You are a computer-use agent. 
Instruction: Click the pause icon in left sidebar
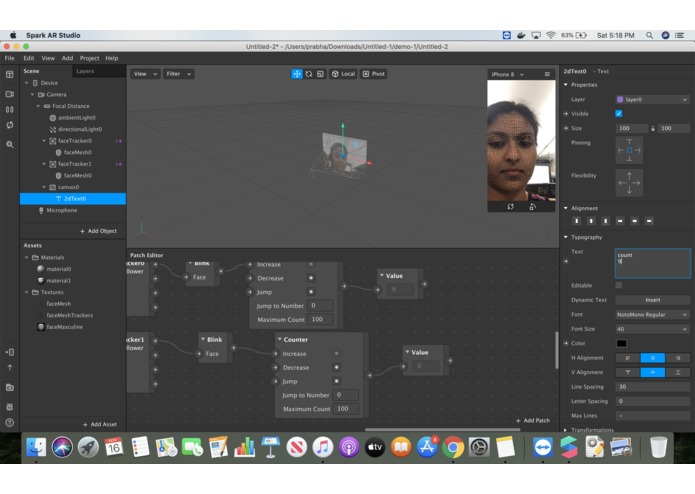(x=10, y=109)
